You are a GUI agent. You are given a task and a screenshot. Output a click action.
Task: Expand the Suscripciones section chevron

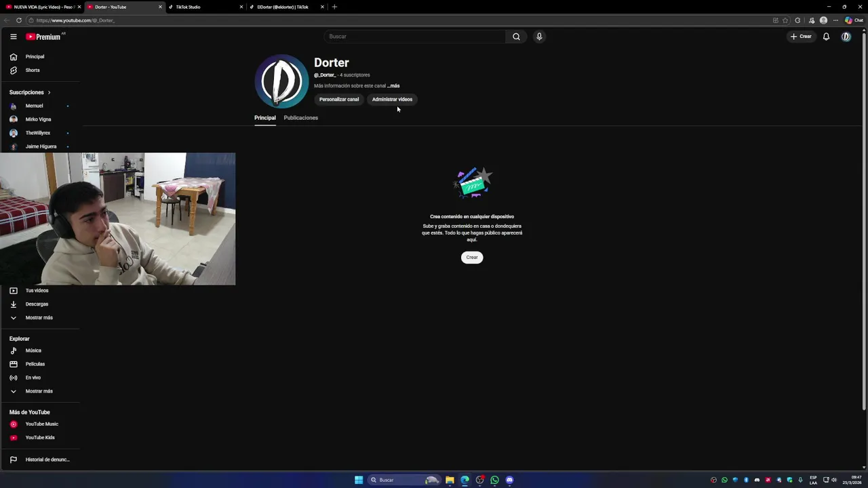click(49, 92)
